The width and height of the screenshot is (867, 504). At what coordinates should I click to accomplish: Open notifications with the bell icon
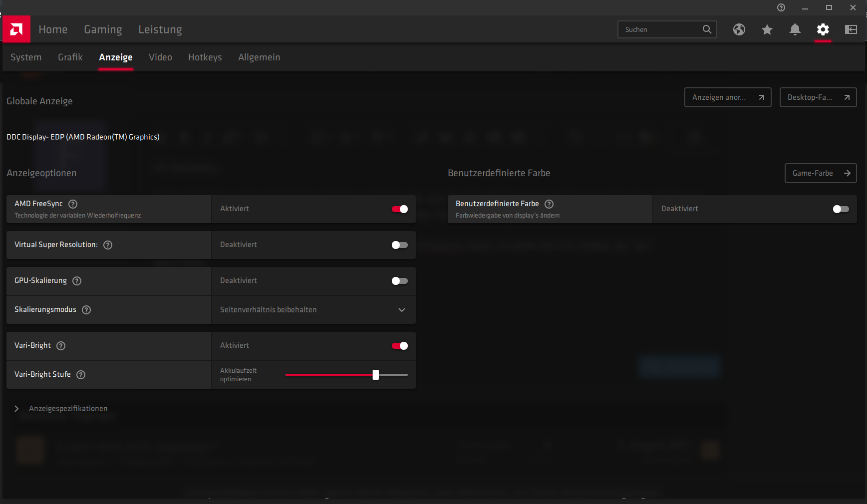click(795, 29)
